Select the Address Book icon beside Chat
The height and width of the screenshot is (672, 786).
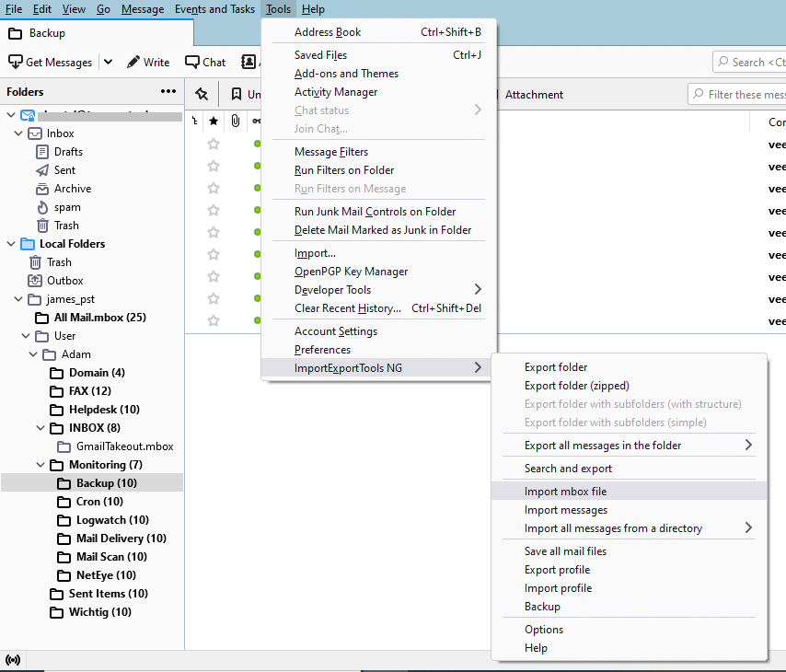[x=247, y=62]
